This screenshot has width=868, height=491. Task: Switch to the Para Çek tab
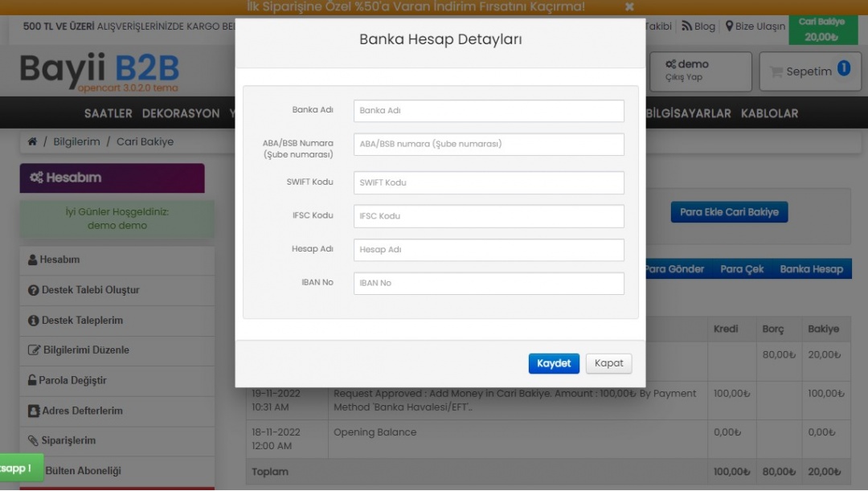coord(742,269)
